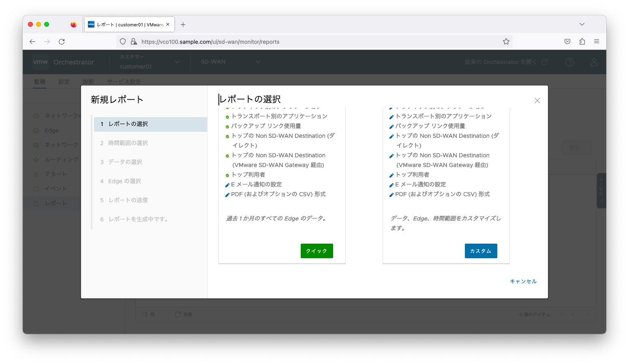Open the help question mark icon
Image resolution: width=629 pixels, height=364 pixels.
pyautogui.click(x=570, y=62)
